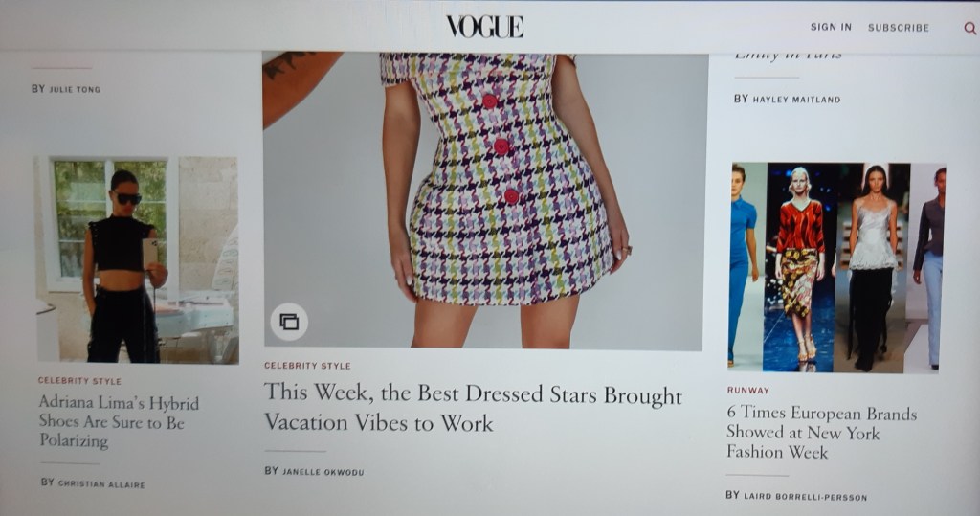
Task: Open partially hidden Emily in Paris headline
Action: pyautogui.click(x=788, y=56)
